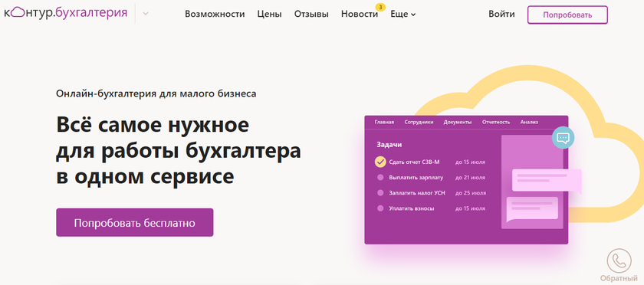
Task: Click the task text Заплатить налог УСН
Action: coord(417,192)
